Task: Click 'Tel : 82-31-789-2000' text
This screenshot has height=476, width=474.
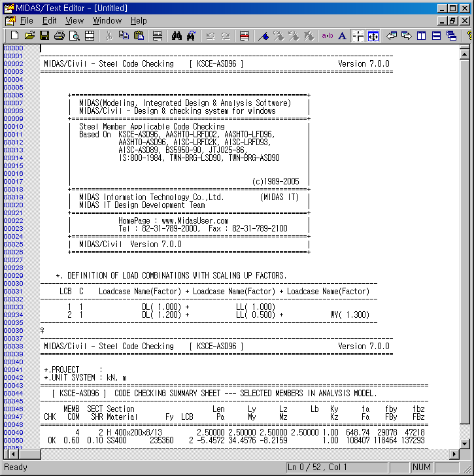Action: point(159,229)
